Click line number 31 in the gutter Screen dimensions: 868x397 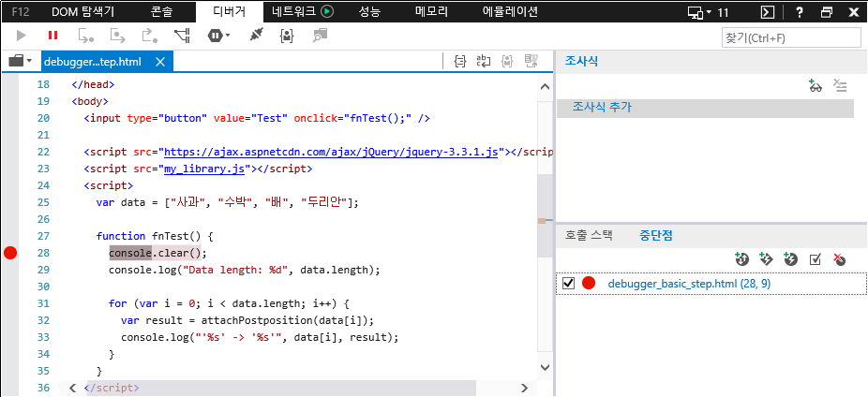tap(43, 303)
